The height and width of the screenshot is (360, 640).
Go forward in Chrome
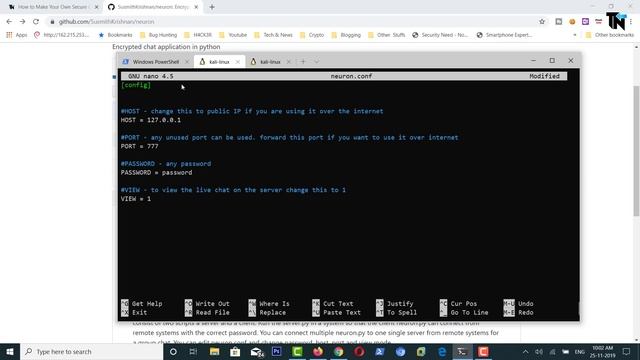coord(22,22)
